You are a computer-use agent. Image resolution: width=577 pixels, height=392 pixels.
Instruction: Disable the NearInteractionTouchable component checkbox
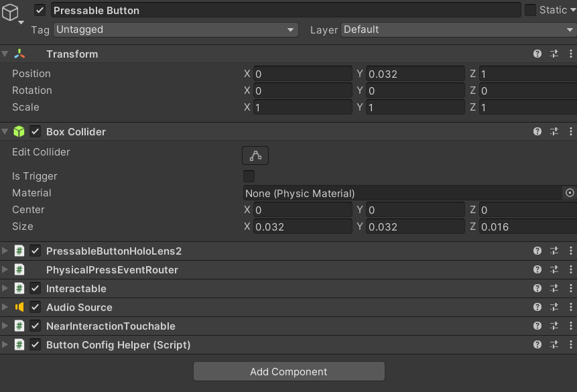tap(35, 326)
